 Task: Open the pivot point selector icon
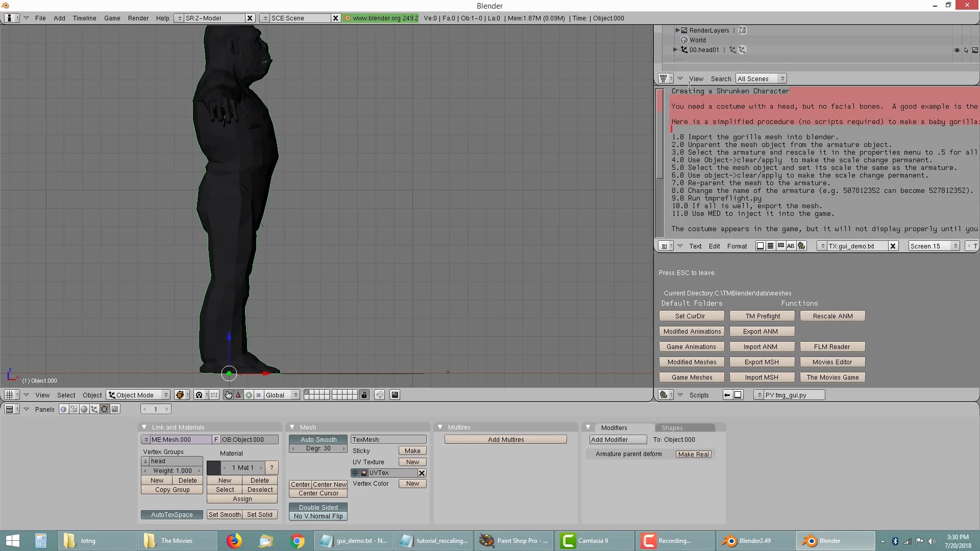[201, 395]
